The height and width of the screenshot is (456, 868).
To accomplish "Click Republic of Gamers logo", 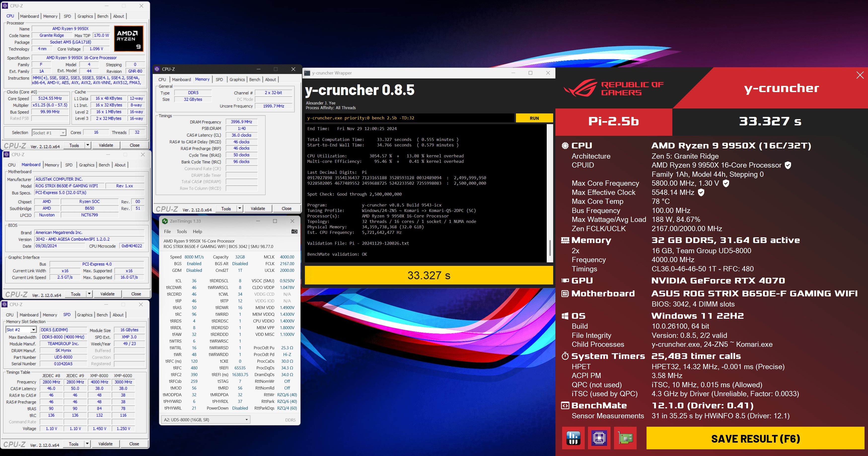I will (613, 88).
